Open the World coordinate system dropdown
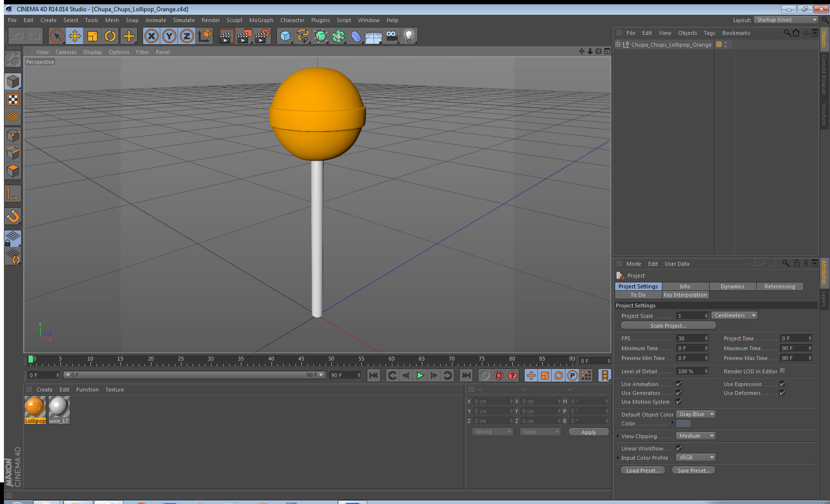830x504 pixels. (493, 432)
